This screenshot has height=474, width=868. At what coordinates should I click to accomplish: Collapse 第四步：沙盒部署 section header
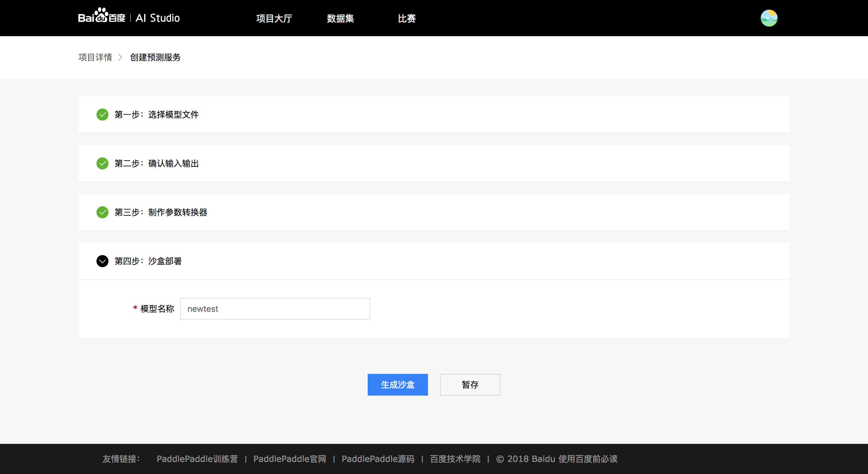148,261
